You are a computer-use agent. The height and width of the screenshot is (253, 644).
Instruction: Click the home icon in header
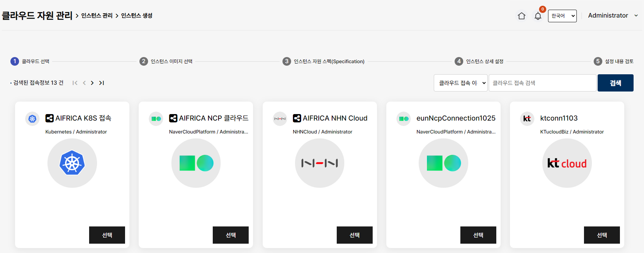point(521,16)
